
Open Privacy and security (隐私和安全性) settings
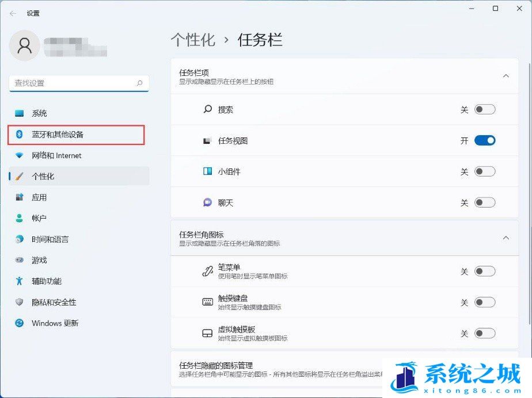(x=54, y=303)
